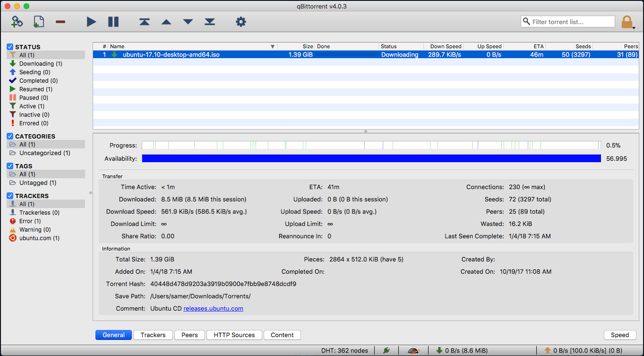Move torrent to top of queue

144,22
